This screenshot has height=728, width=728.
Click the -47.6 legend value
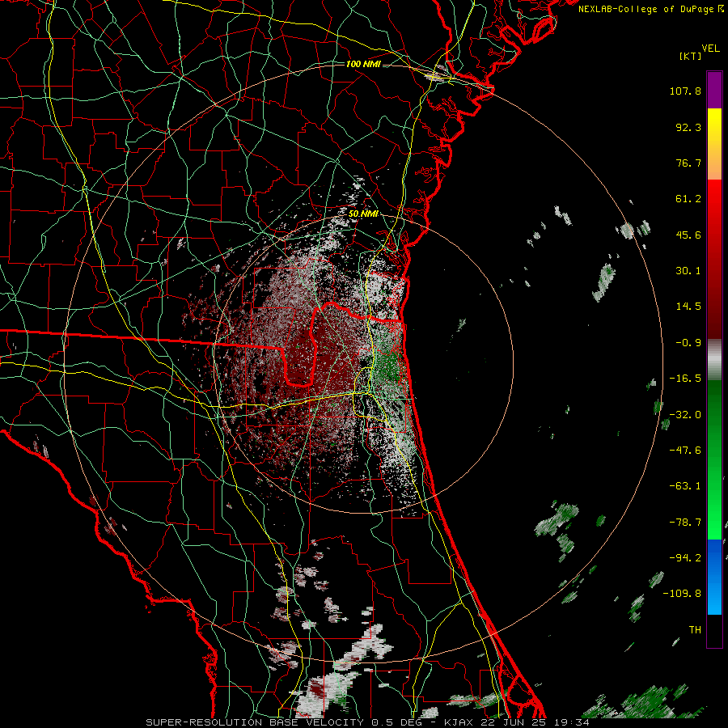(685, 451)
